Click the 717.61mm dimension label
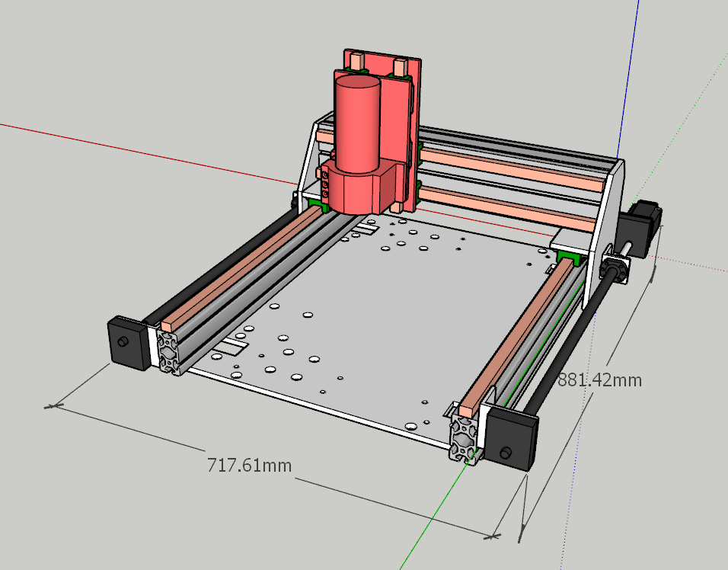 249,464
